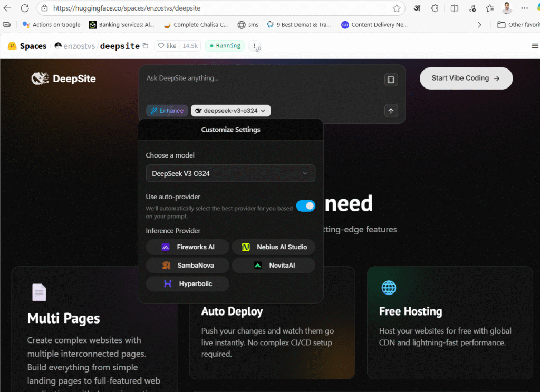
Task: Refresh the page
Action: (x=25, y=8)
